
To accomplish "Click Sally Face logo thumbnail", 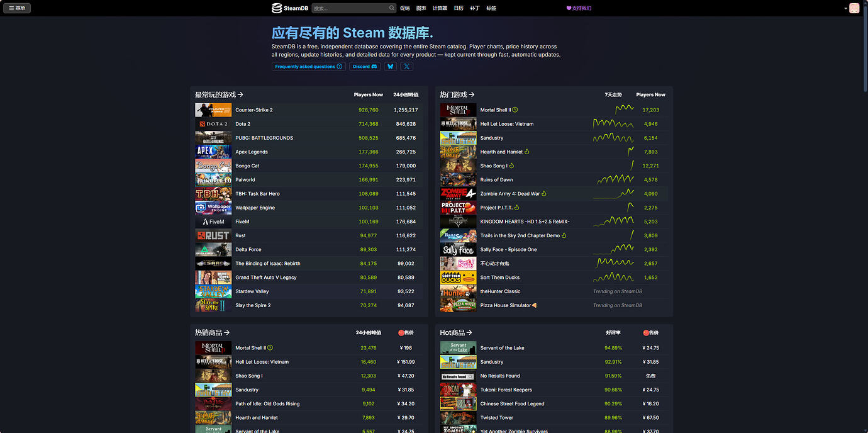I will click(x=458, y=249).
